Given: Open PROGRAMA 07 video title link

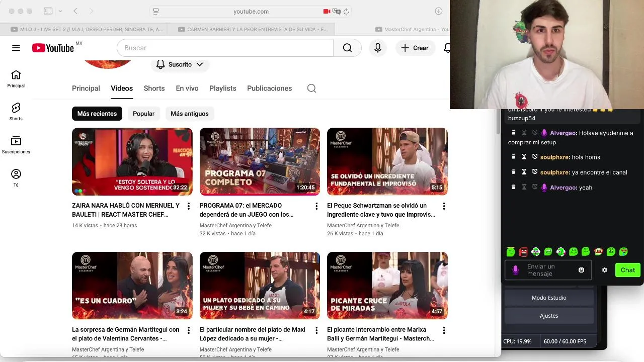Looking at the screenshot, I should (x=247, y=210).
